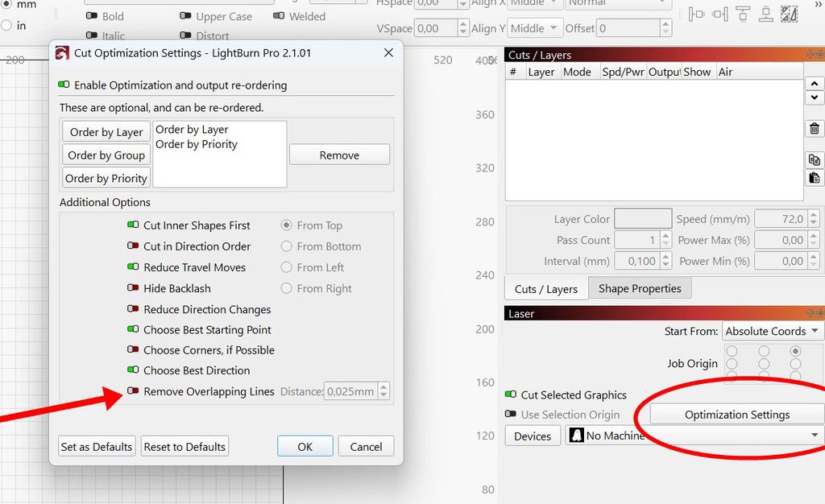Open Optimization Settings in Laser panel

click(737, 414)
